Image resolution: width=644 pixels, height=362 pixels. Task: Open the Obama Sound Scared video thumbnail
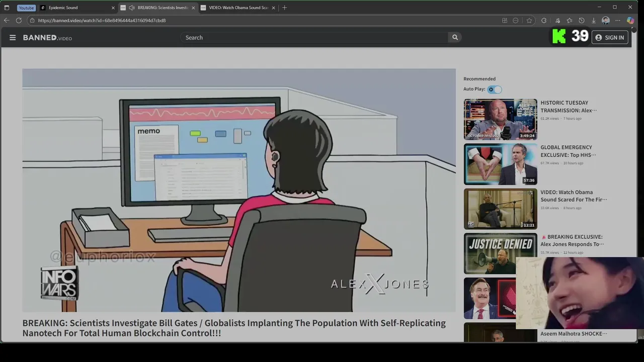[x=500, y=209]
